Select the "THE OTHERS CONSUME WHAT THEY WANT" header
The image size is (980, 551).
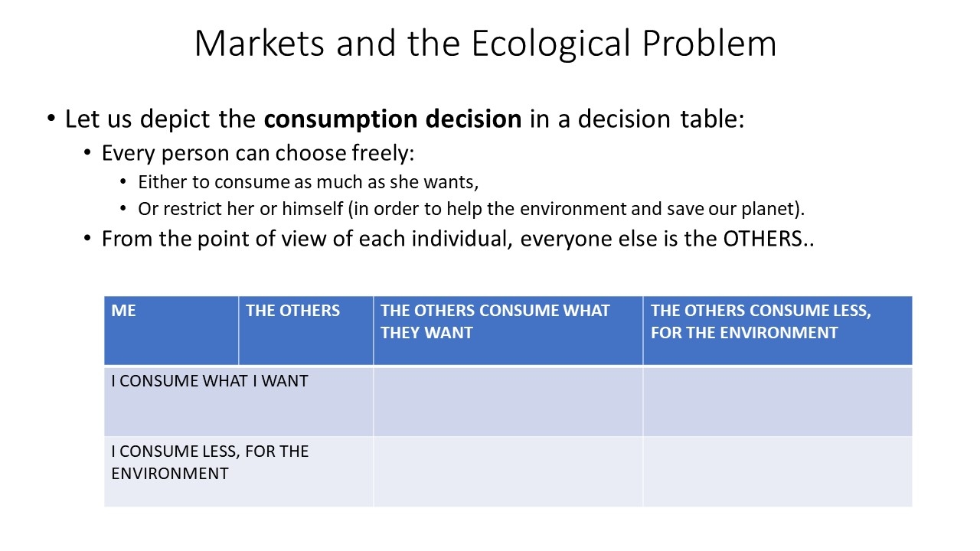(508, 330)
